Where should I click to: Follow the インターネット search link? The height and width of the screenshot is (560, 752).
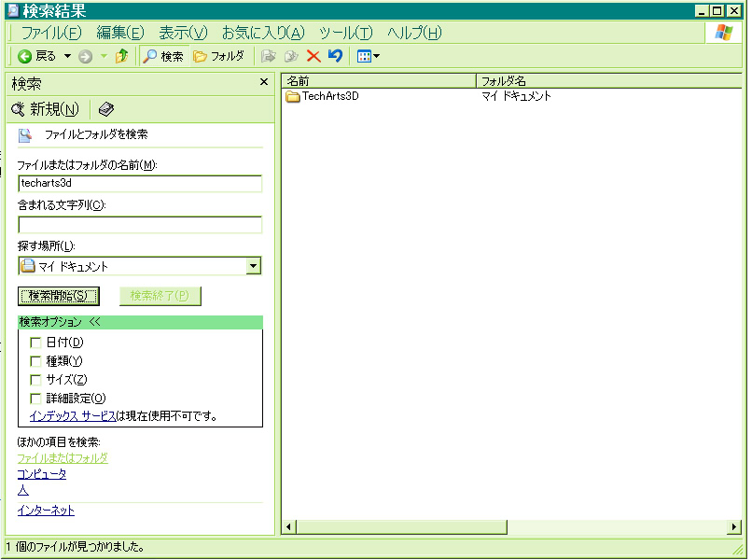pyautogui.click(x=46, y=511)
